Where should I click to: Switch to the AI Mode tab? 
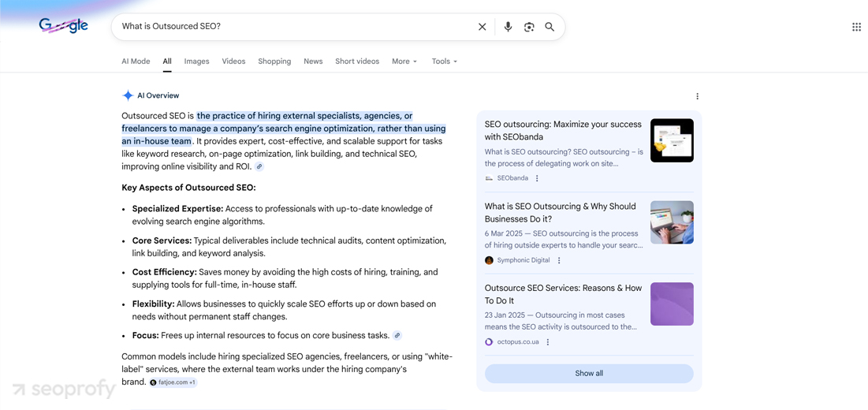tap(136, 61)
